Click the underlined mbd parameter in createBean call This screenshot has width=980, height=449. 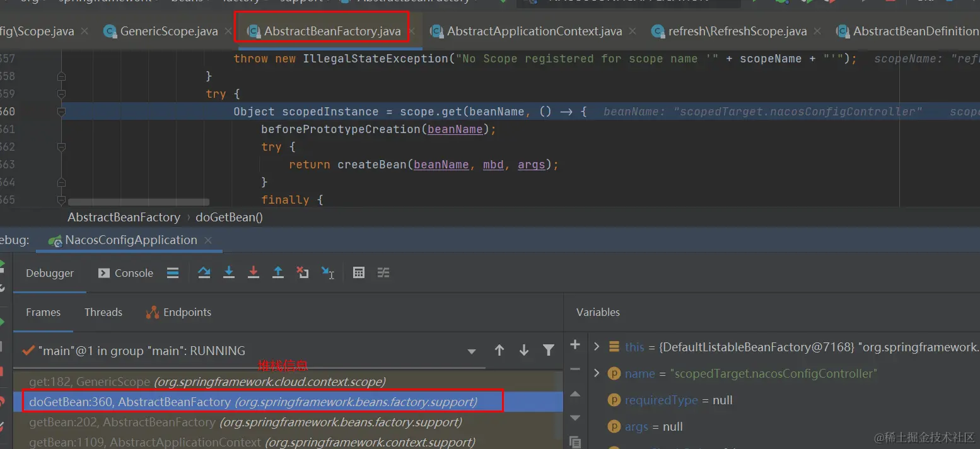(493, 165)
